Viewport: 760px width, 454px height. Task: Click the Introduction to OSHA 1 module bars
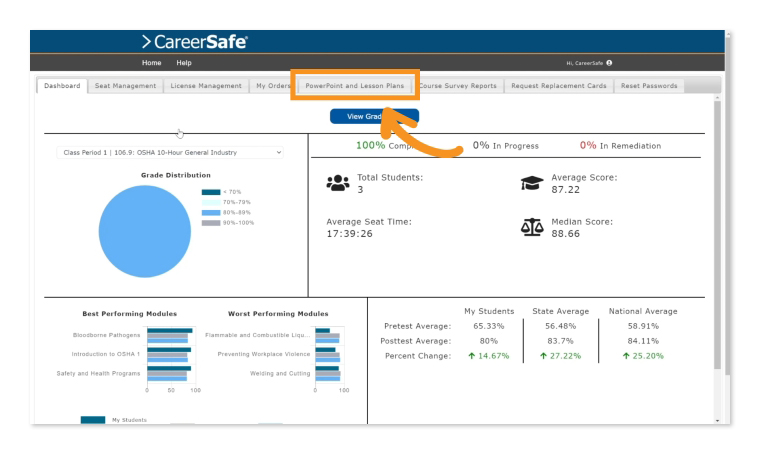pyautogui.click(x=169, y=355)
